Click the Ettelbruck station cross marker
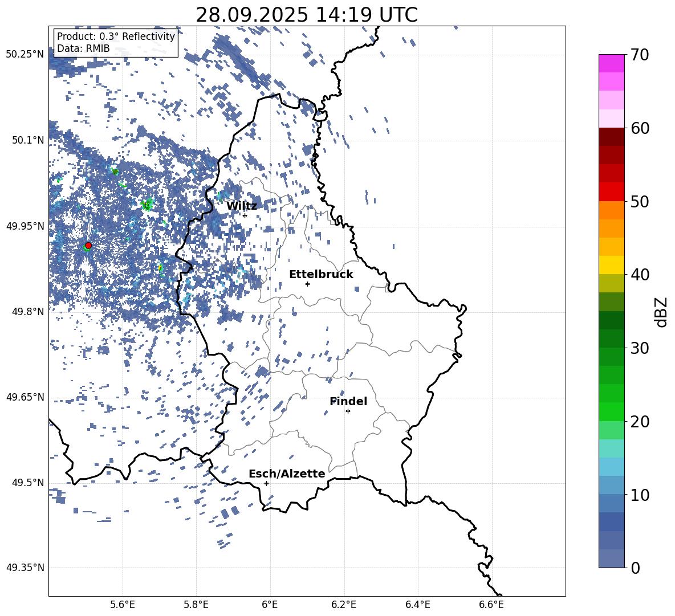675x616 pixels. [x=307, y=284]
